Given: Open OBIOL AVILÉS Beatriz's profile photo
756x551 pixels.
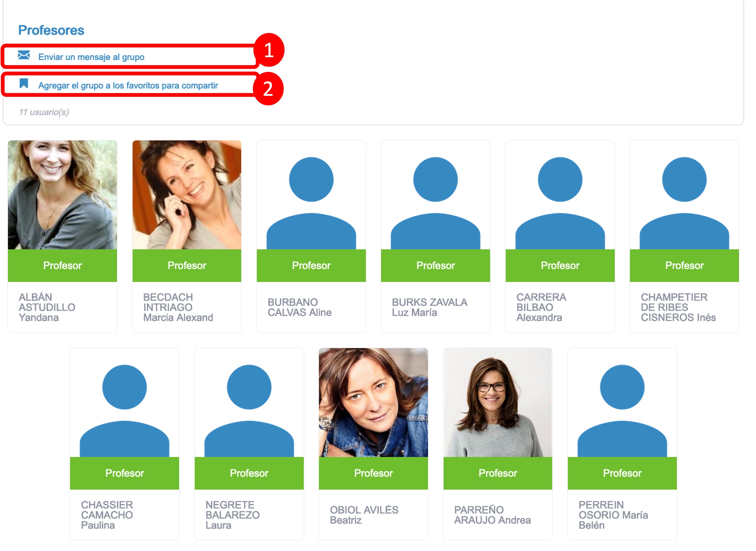Looking at the screenshot, I should click(373, 403).
